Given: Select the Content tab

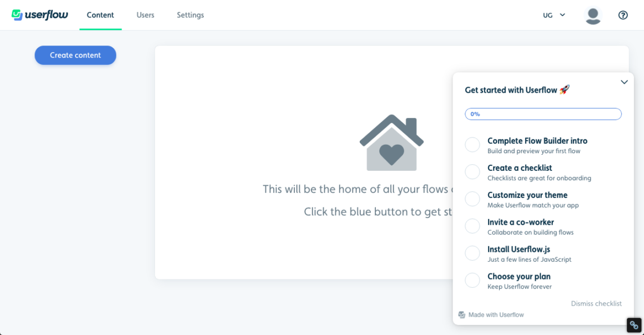Looking at the screenshot, I should tap(100, 15).
